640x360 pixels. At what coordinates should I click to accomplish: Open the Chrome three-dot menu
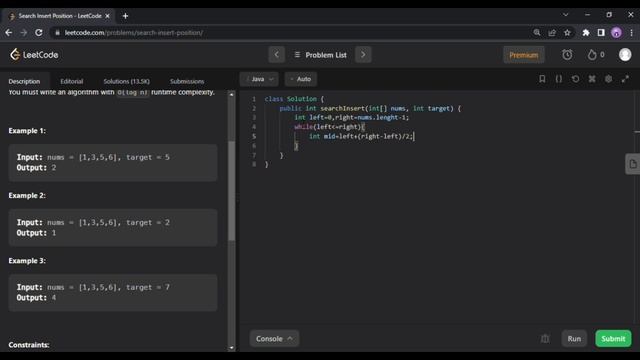pyautogui.click(x=631, y=33)
